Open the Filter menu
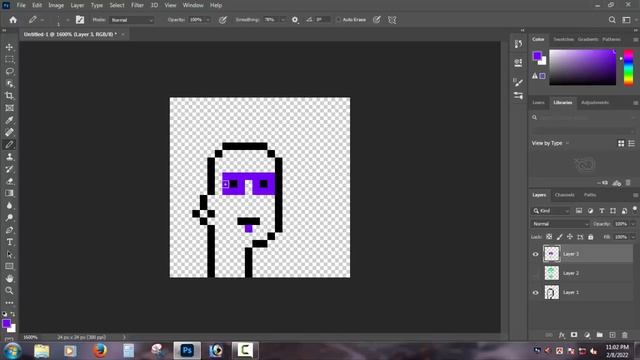Image resolution: width=640 pixels, height=360 pixels. (137, 5)
